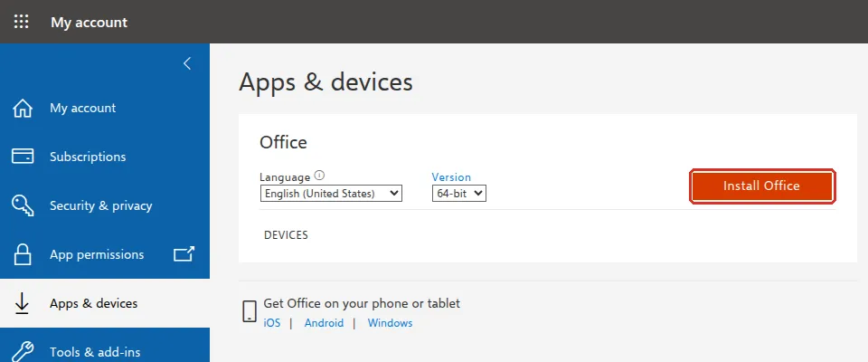Select Apps & devices sidebar item
Viewport: 868px width, 362px height.
click(105, 302)
